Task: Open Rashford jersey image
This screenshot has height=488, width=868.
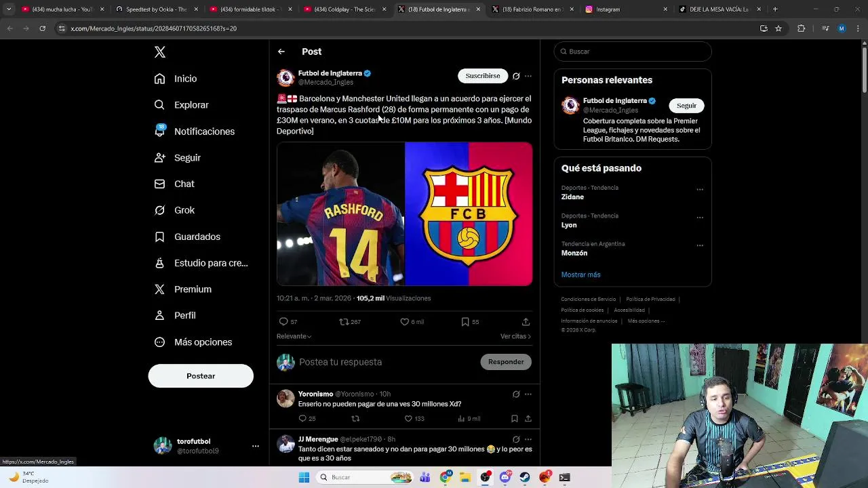Action: [x=340, y=214]
